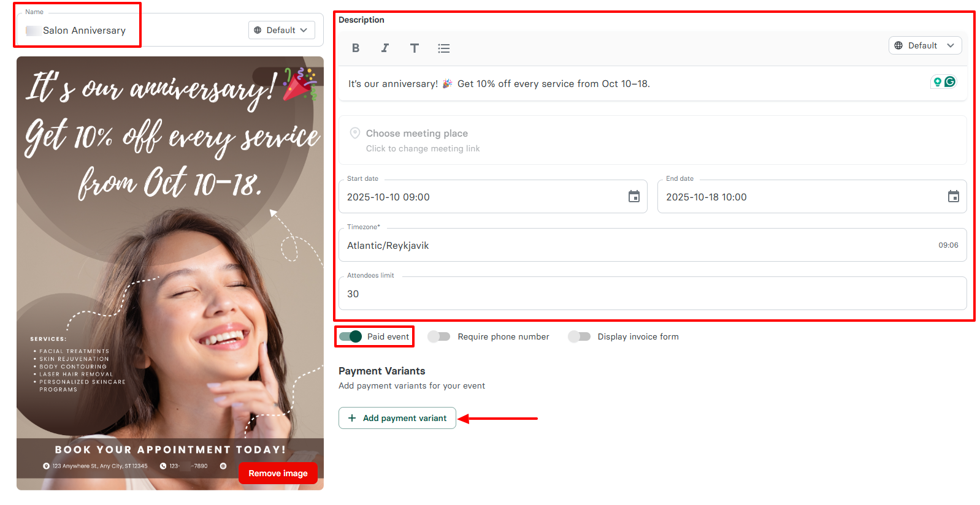Open the Description language Default dropdown
Image resolution: width=980 pixels, height=505 pixels.
pos(925,45)
